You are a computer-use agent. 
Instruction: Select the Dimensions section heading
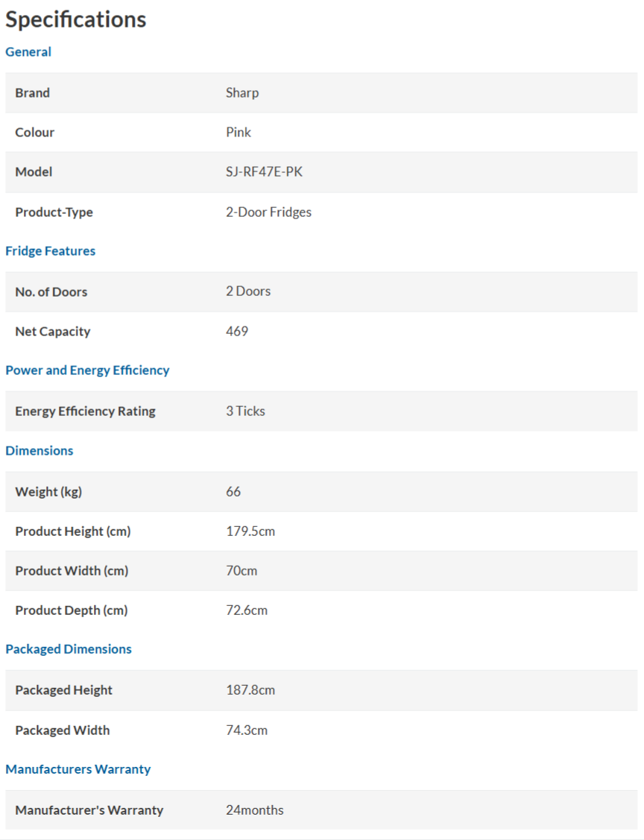point(39,450)
